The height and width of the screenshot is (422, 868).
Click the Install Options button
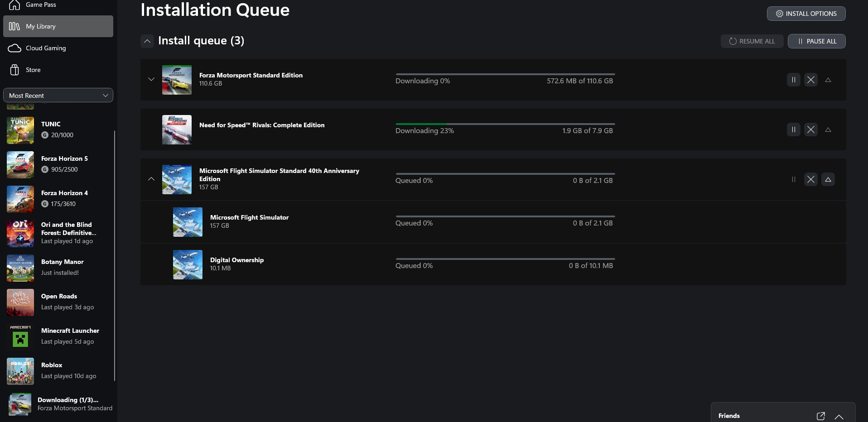coord(806,14)
